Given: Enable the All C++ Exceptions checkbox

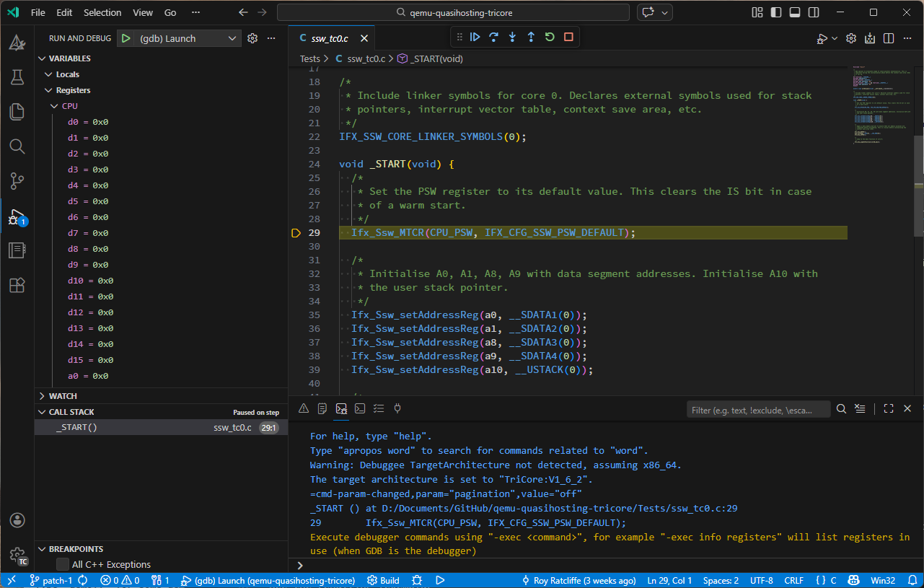Looking at the screenshot, I should pos(63,564).
